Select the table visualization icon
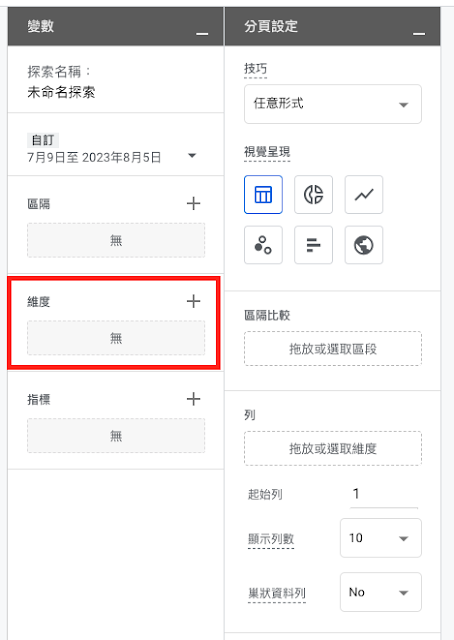Image resolution: width=454 pixels, height=640 pixels. pos(263,194)
